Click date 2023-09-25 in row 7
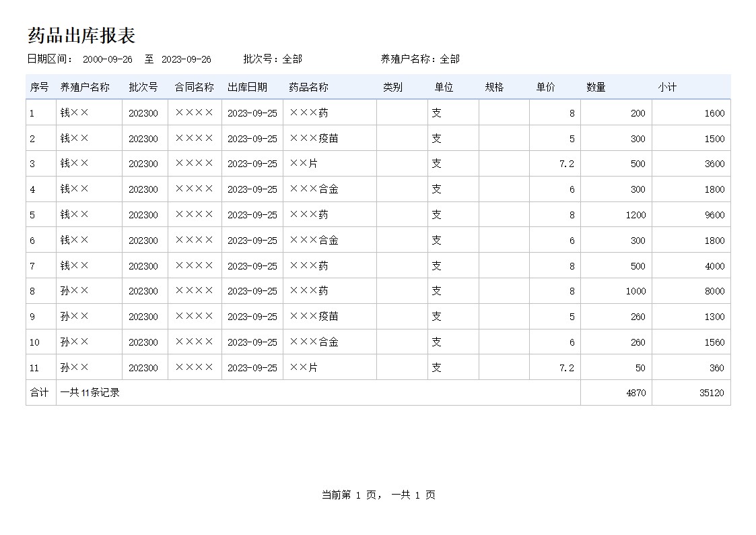 (x=252, y=266)
